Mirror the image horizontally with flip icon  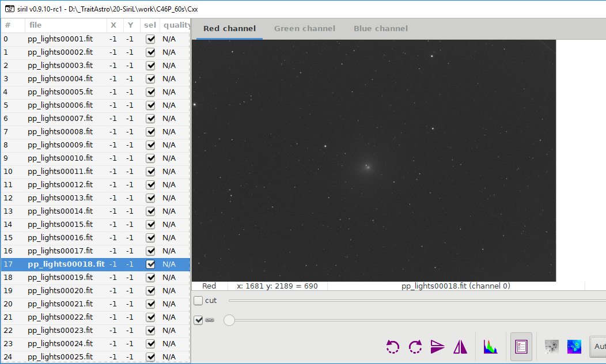(460, 347)
